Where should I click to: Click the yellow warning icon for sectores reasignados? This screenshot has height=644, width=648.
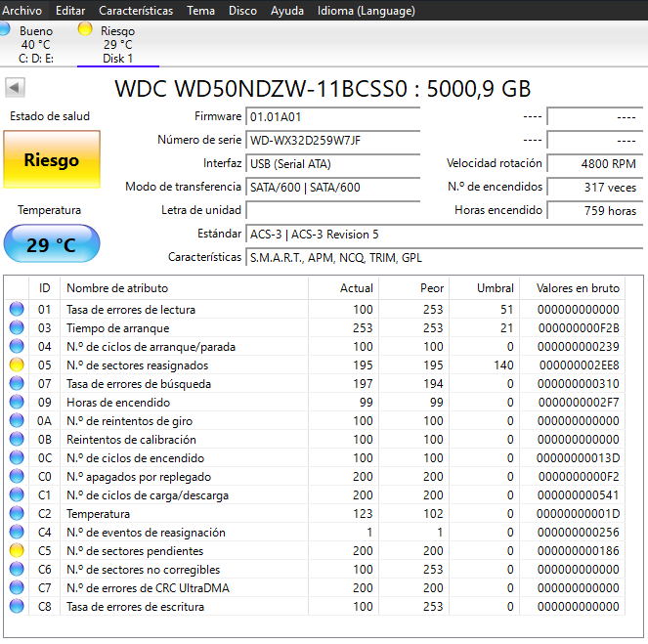[17, 365]
